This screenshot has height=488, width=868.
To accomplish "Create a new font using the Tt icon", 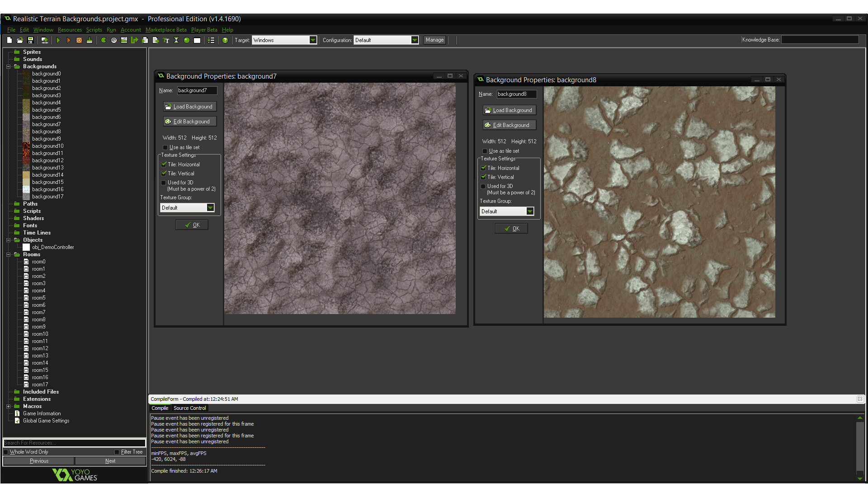I will pos(166,40).
